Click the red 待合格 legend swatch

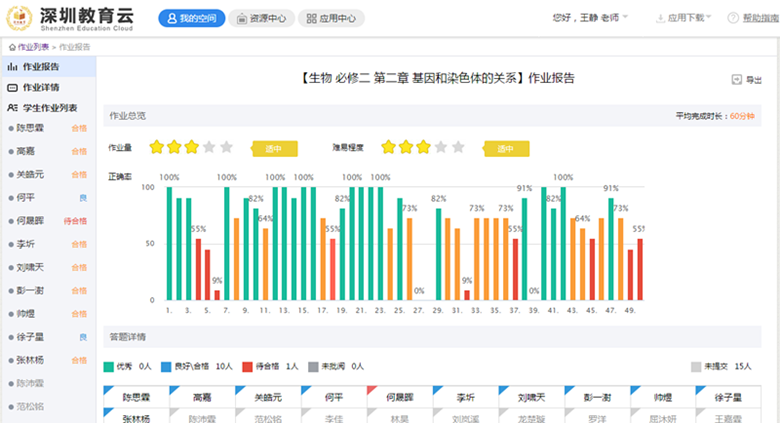(x=247, y=367)
